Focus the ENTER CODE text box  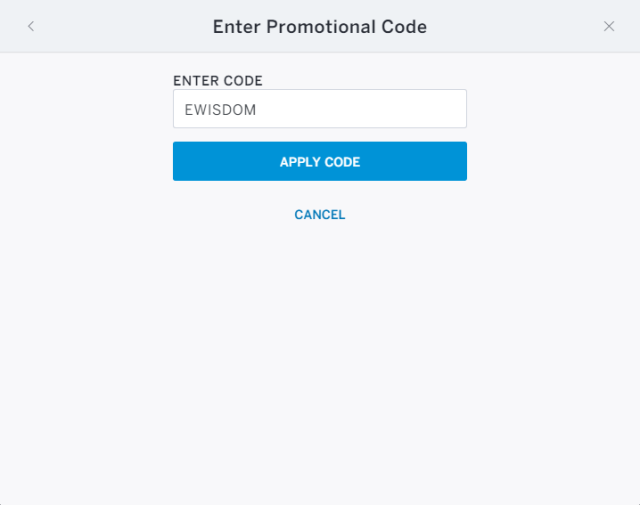(320, 109)
